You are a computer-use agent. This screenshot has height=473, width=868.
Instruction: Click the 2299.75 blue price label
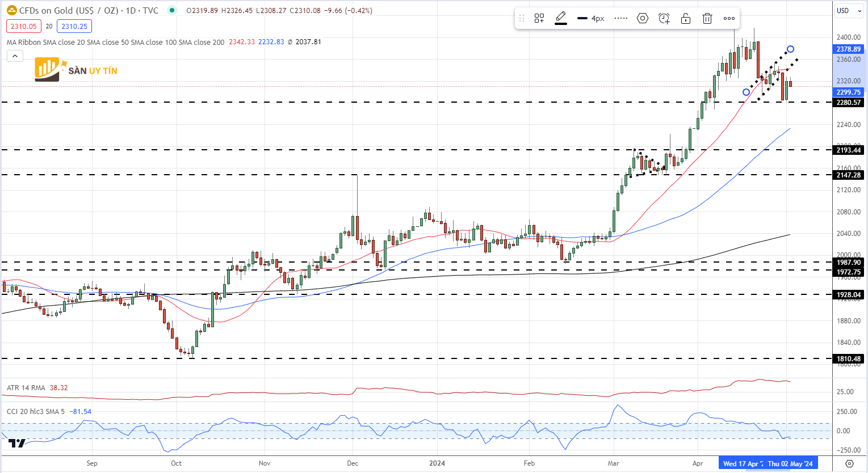point(849,92)
